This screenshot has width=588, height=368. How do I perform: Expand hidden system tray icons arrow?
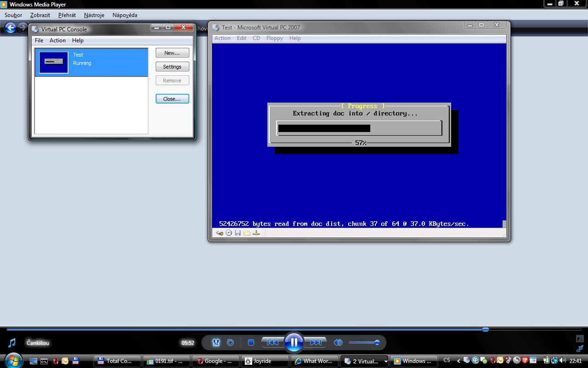coord(458,361)
